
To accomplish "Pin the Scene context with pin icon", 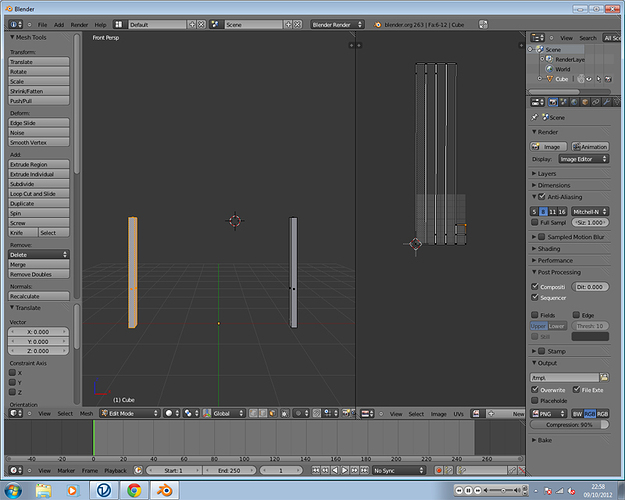I will pyautogui.click(x=535, y=117).
